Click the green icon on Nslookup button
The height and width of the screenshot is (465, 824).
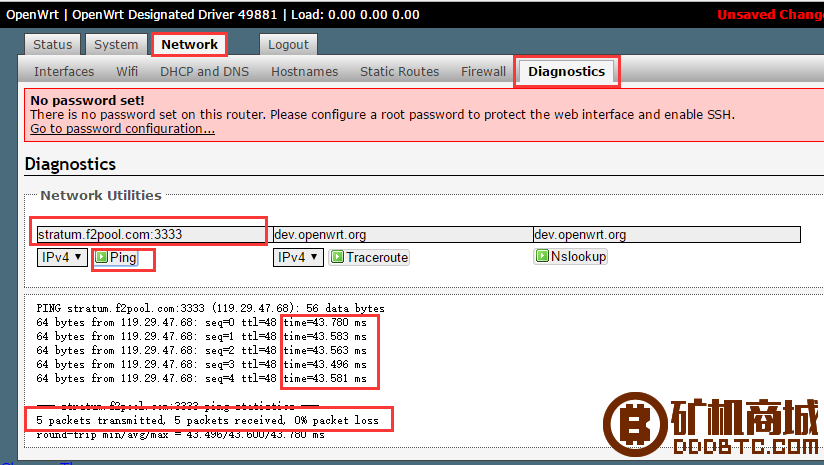coord(542,256)
